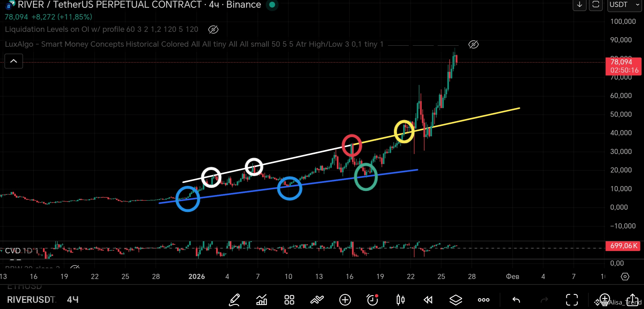Screen dimensions: 644x309
Task: Open the USDT currency dropdown
Action: click(x=624, y=5)
